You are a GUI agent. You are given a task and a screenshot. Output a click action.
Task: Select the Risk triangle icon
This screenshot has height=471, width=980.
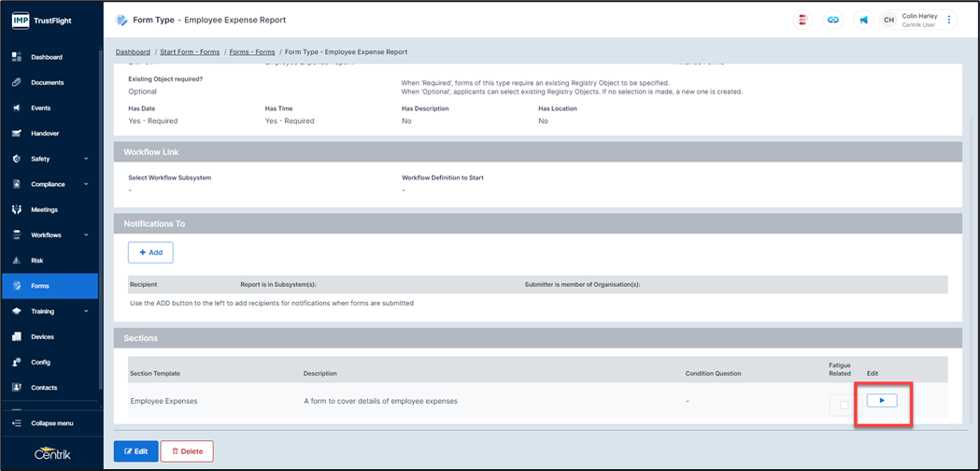click(x=17, y=260)
